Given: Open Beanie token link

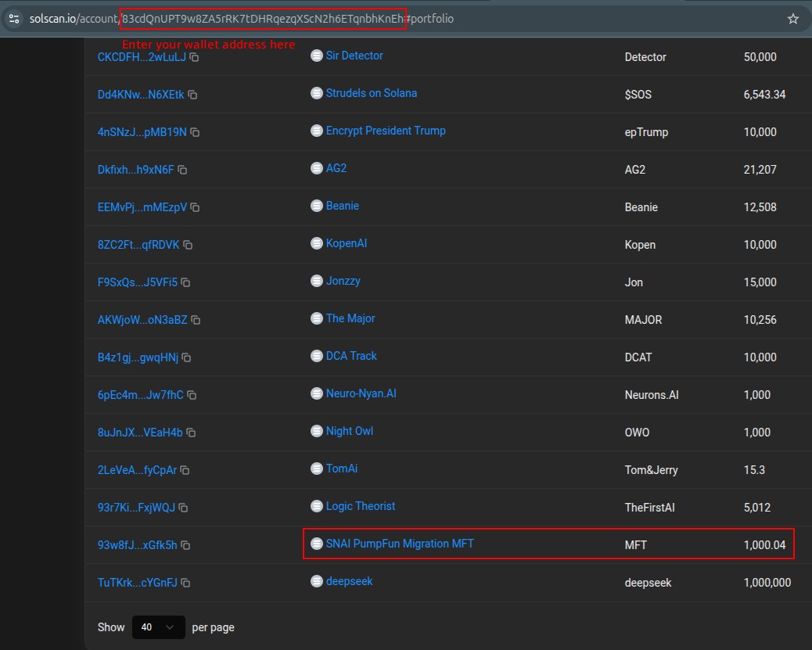Looking at the screenshot, I should point(343,206).
